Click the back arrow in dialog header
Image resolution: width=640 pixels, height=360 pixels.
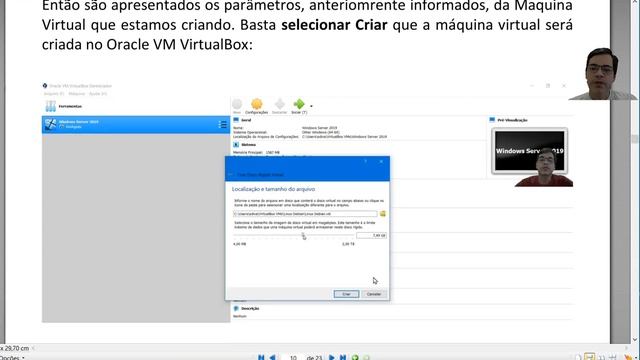(x=231, y=174)
